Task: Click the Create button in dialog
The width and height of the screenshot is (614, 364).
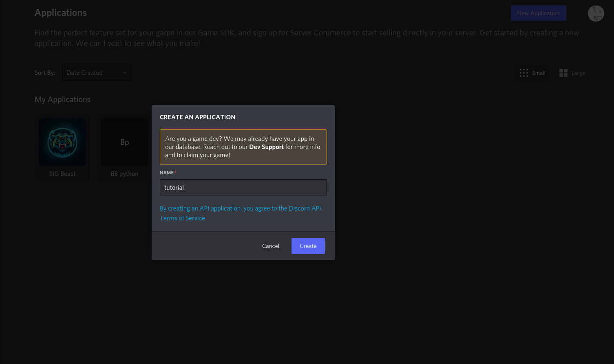Action: tap(308, 246)
